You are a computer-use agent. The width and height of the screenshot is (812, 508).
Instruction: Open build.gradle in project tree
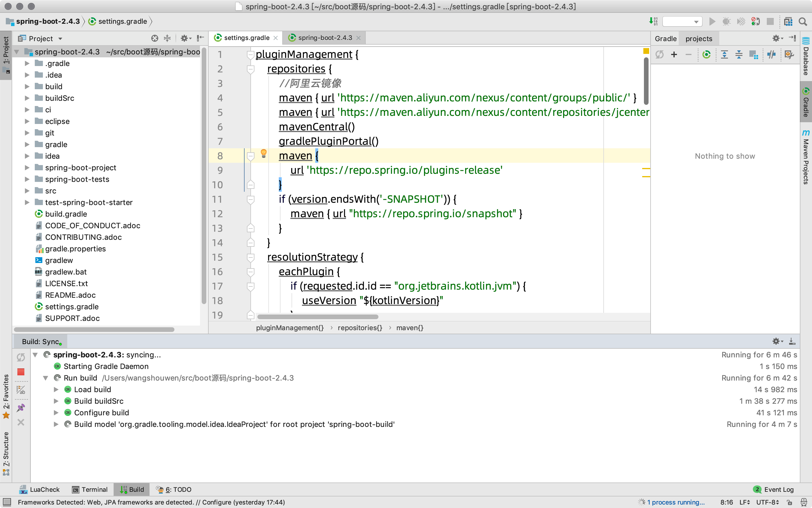pos(66,214)
